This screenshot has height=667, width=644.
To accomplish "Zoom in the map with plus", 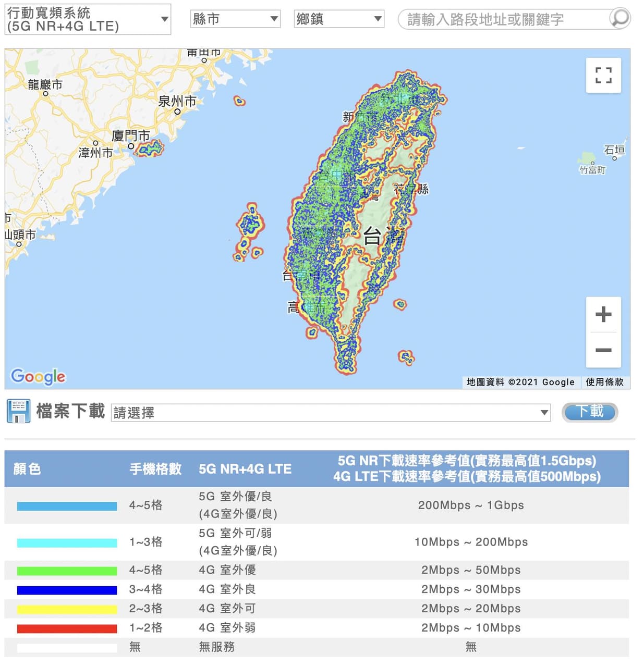I will pyautogui.click(x=603, y=314).
